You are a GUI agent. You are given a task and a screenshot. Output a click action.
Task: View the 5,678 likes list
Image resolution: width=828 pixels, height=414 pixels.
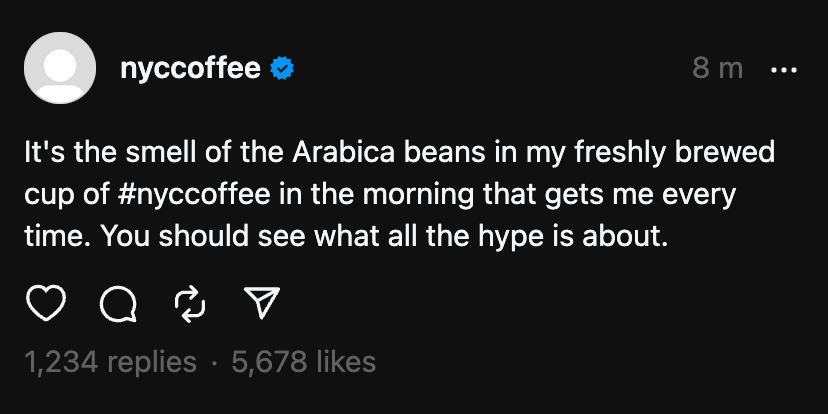(304, 362)
